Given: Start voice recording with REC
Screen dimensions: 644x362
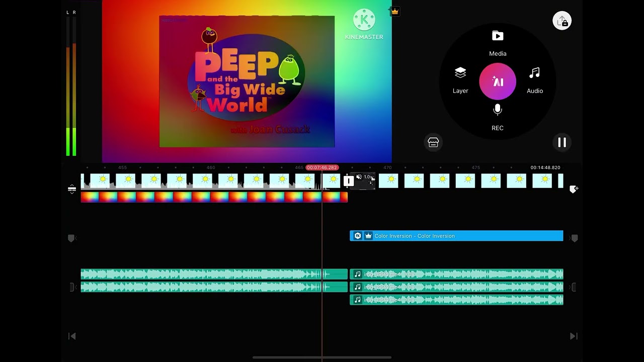Looking at the screenshot, I should (x=498, y=117).
